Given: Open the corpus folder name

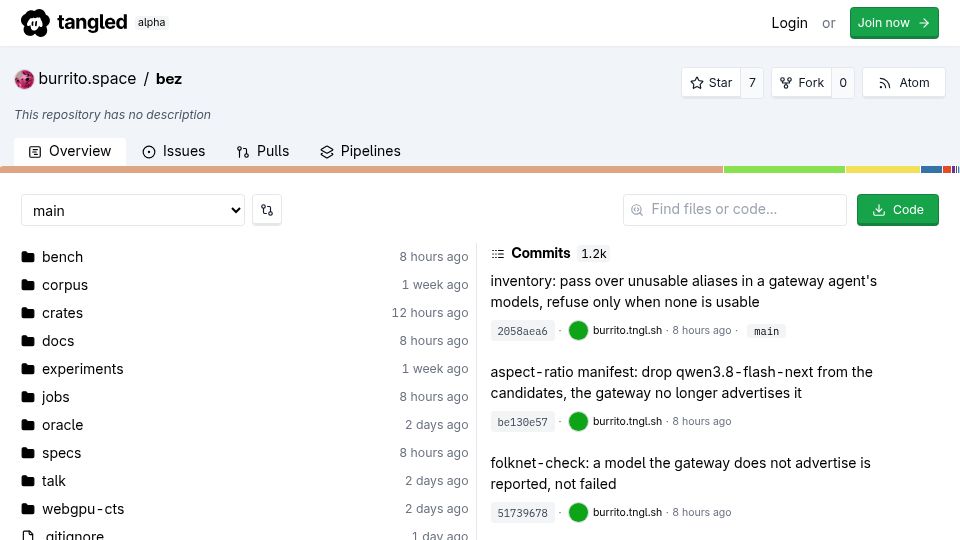Looking at the screenshot, I should pyautogui.click(x=65, y=285).
